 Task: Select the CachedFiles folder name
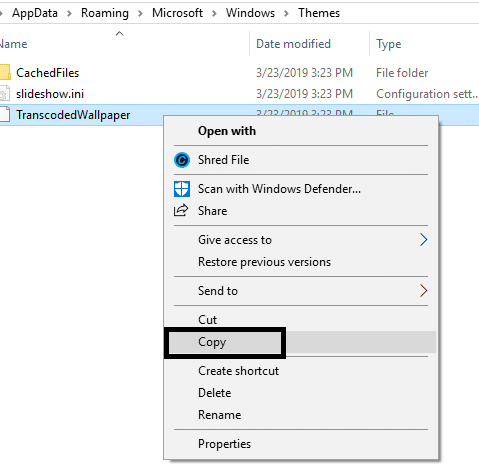pos(48,73)
